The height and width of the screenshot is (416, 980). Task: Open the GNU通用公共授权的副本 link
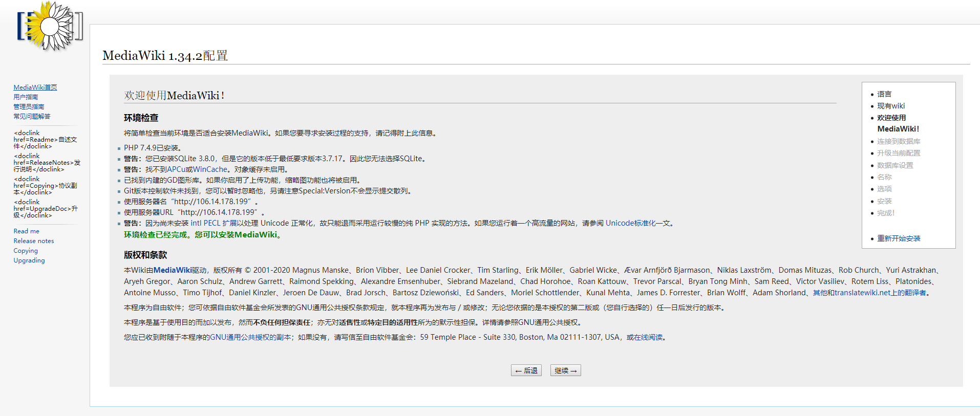(250, 337)
